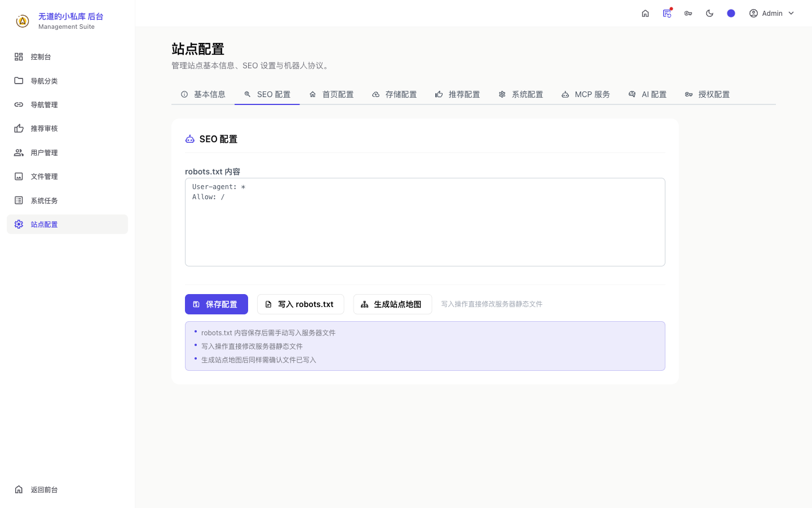Click the note robots.txt 内容保存后需手动写入服务器文件

click(268, 333)
